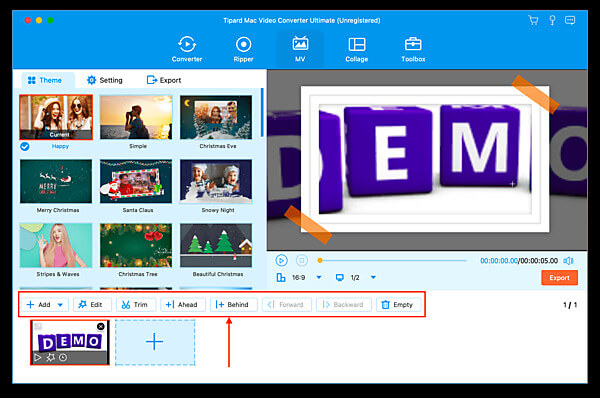Click the 1 / 1 clip counter
Viewport: 600px width, 398px height.
(570, 305)
